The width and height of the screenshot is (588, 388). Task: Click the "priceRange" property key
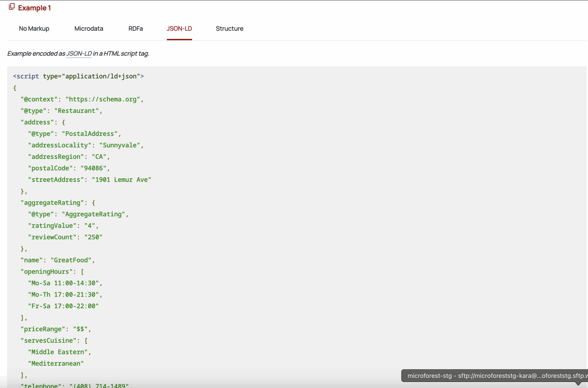coord(43,329)
